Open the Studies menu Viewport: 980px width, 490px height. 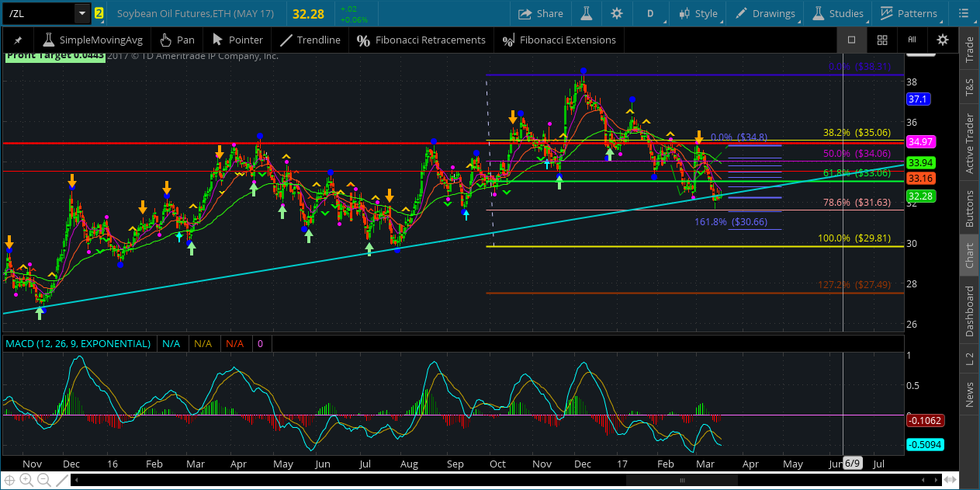[x=837, y=13]
